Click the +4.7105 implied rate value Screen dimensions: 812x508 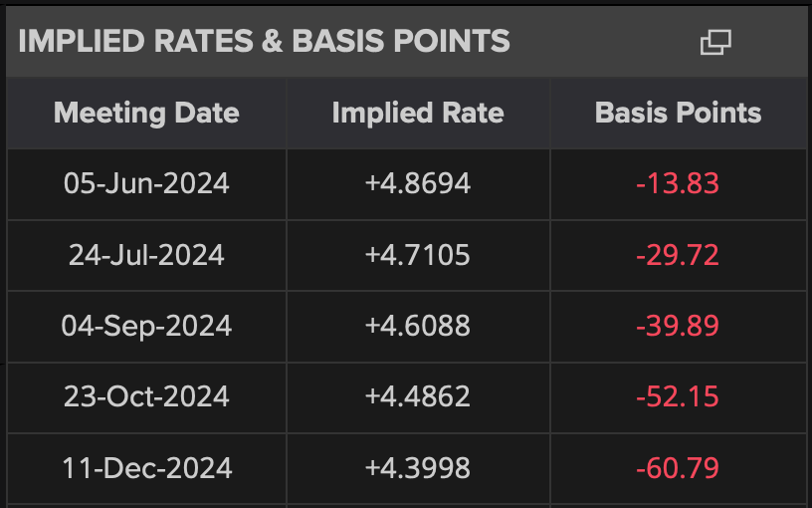pos(418,255)
